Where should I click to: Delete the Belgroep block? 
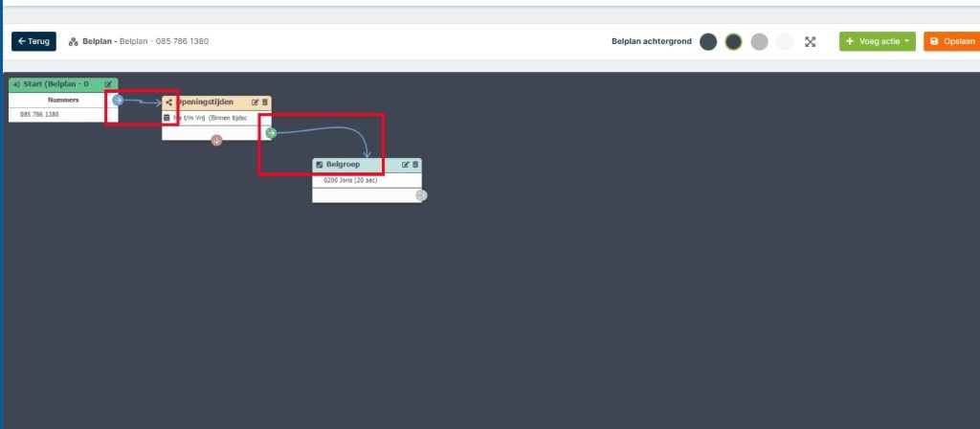[x=415, y=165]
